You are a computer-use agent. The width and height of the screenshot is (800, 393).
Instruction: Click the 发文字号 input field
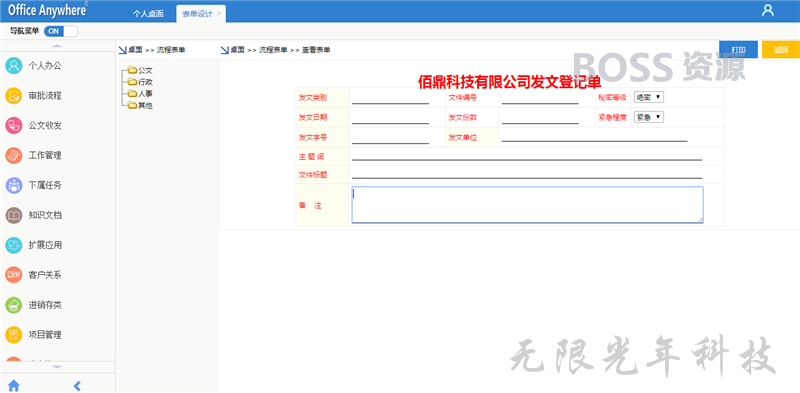click(x=390, y=137)
